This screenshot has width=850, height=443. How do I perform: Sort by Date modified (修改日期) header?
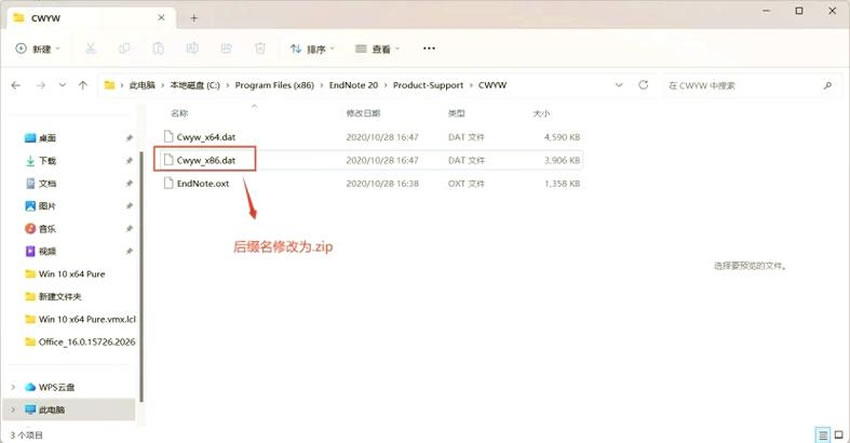363,113
